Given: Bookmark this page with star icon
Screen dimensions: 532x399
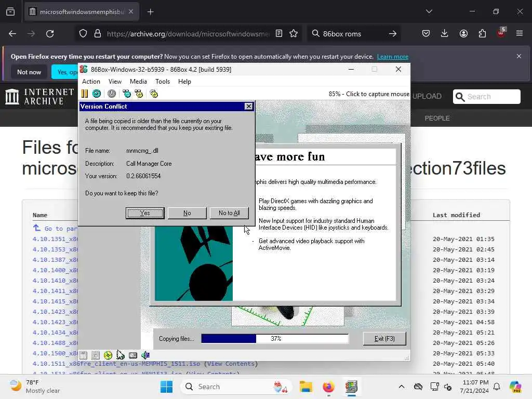Looking at the screenshot, I should pyautogui.click(x=294, y=34).
